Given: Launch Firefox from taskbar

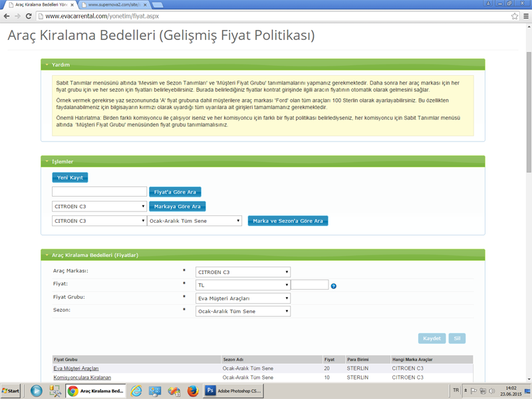Looking at the screenshot, I should point(193,391).
